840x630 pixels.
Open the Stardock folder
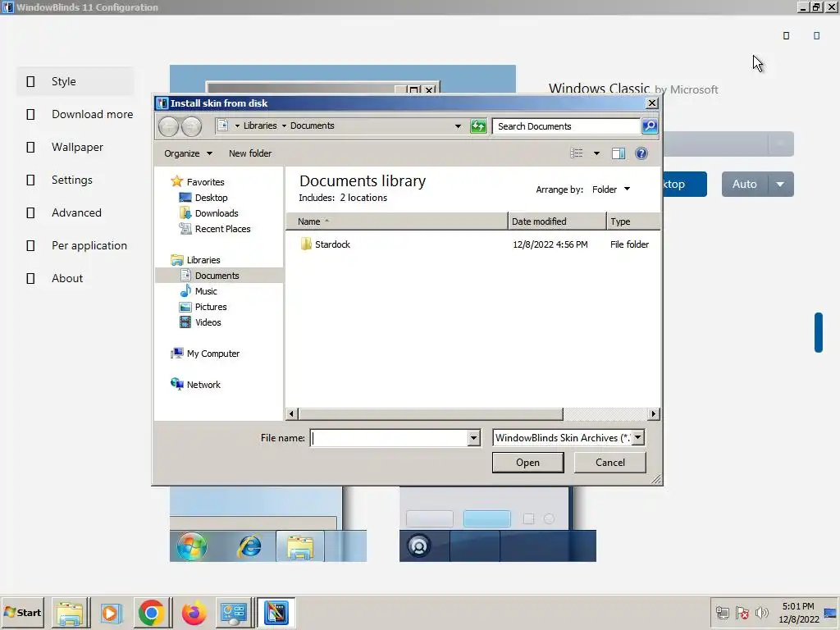(332, 244)
